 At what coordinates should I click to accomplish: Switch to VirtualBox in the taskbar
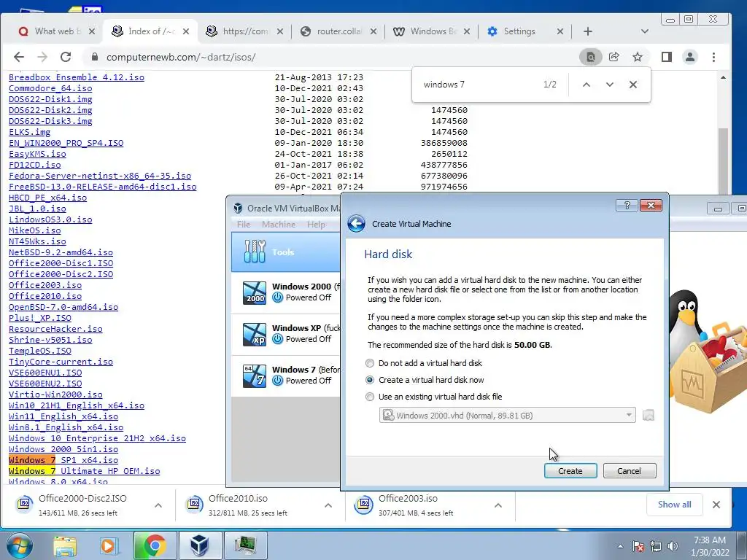coord(200,545)
